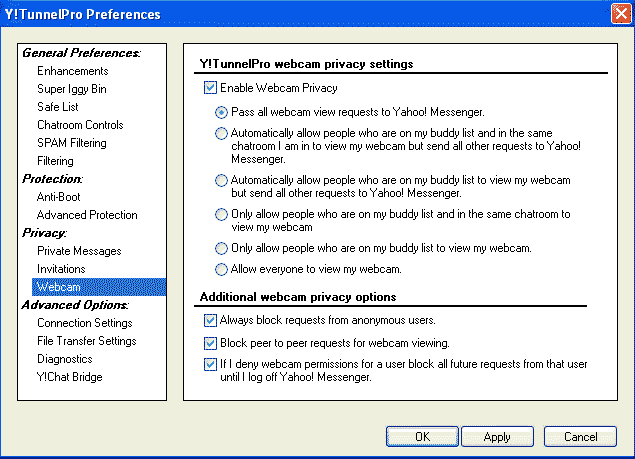The image size is (635, 459).
Task: Pick only buddy list in same chatroom option
Action: click(x=221, y=214)
